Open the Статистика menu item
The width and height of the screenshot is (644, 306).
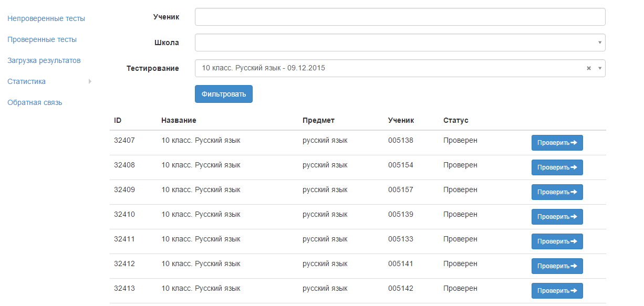[x=26, y=81]
